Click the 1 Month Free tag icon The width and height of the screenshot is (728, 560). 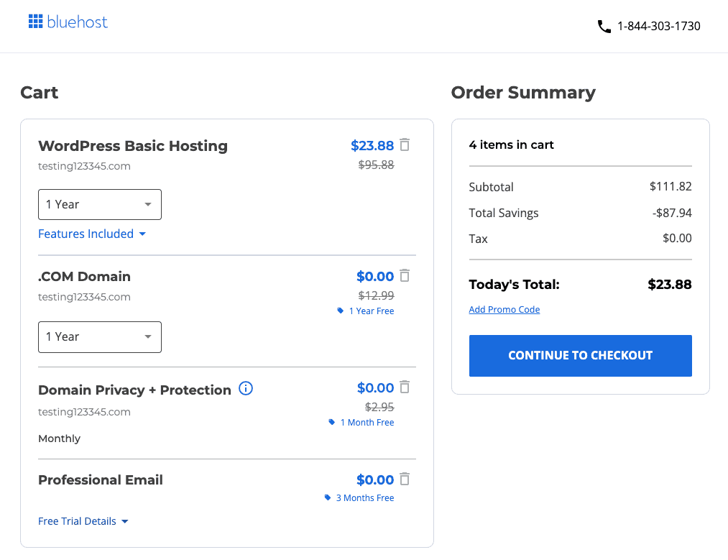pos(332,423)
